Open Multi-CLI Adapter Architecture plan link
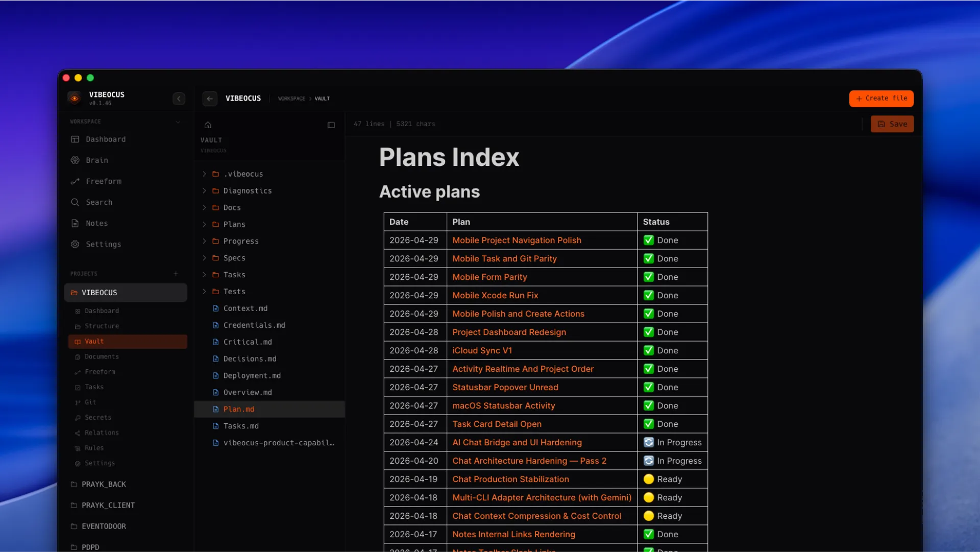The width and height of the screenshot is (980, 552). [542, 498]
